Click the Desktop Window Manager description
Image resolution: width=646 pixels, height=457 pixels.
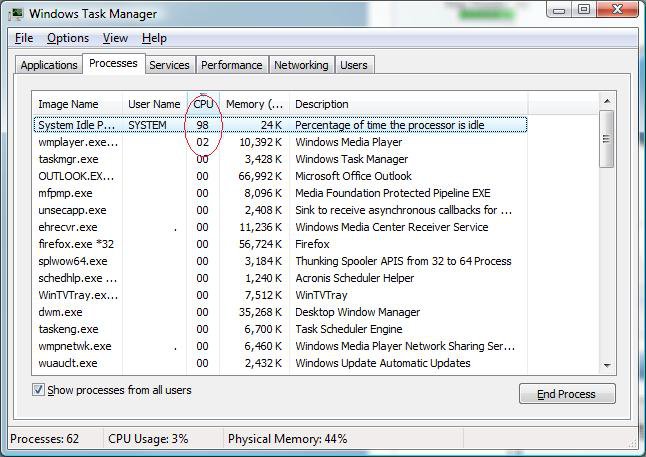357,312
